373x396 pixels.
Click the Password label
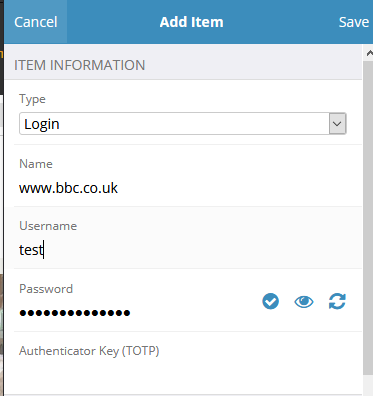pos(46,289)
